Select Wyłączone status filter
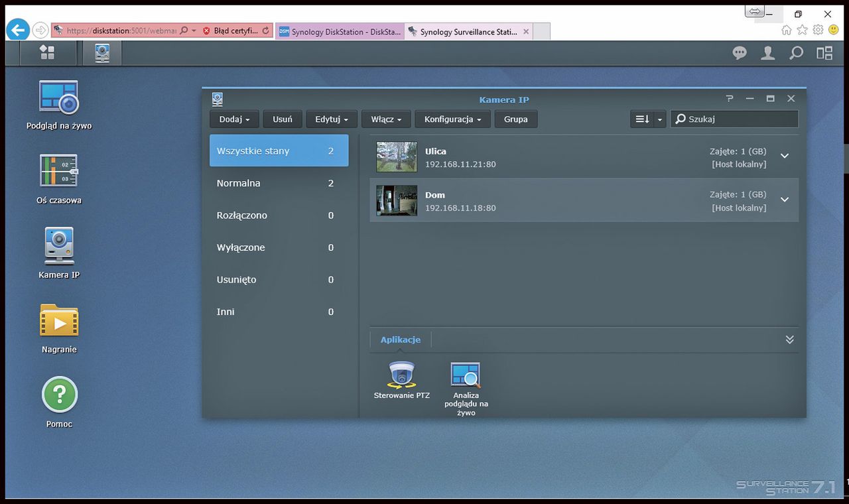The height and width of the screenshot is (504, 849). [x=279, y=247]
